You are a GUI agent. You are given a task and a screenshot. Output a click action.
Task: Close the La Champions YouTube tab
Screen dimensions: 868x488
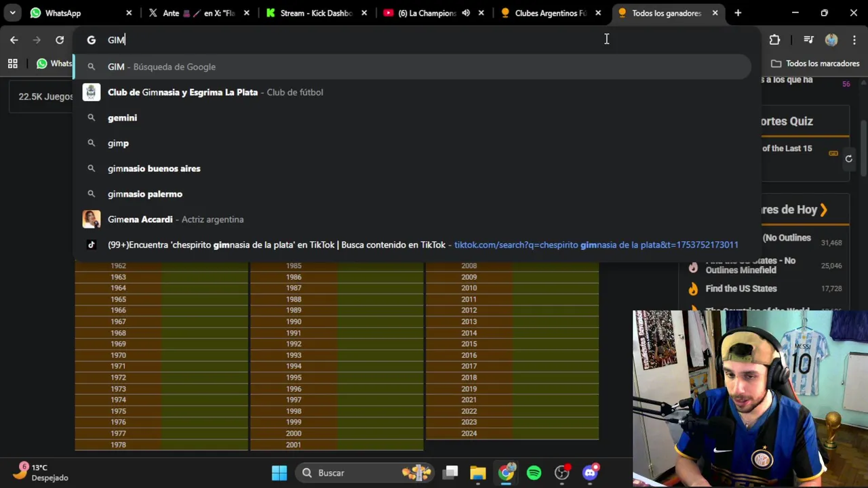[x=483, y=13]
